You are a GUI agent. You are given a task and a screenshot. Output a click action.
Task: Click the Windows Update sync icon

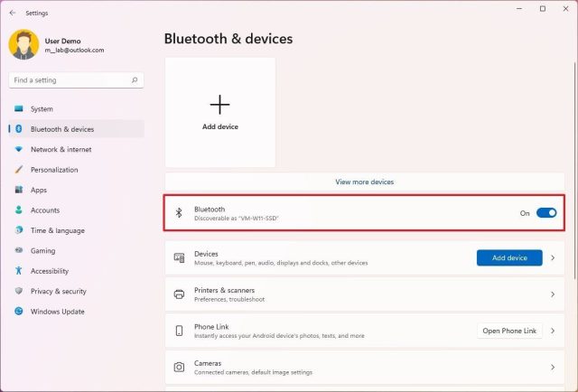[x=18, y=312]
